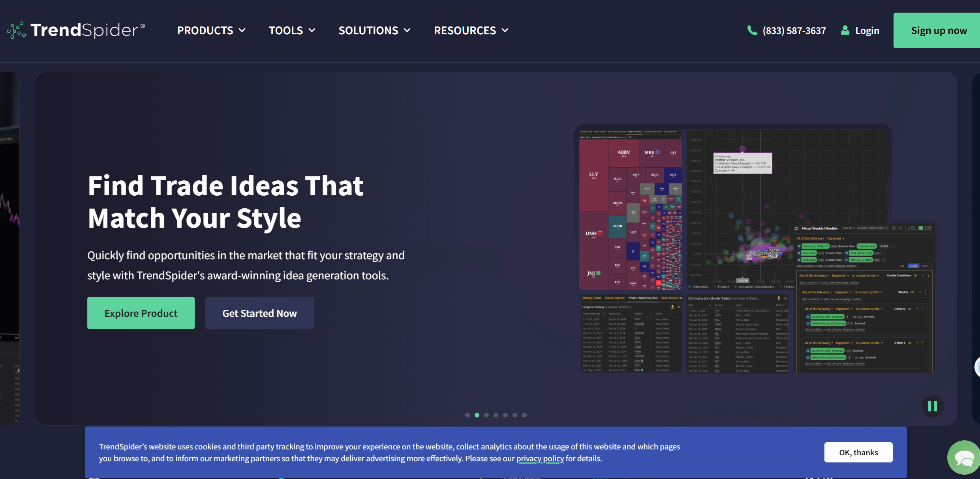Select the Get Started Now button
Viewport: 980px width, 479px height.
(260, 313)
